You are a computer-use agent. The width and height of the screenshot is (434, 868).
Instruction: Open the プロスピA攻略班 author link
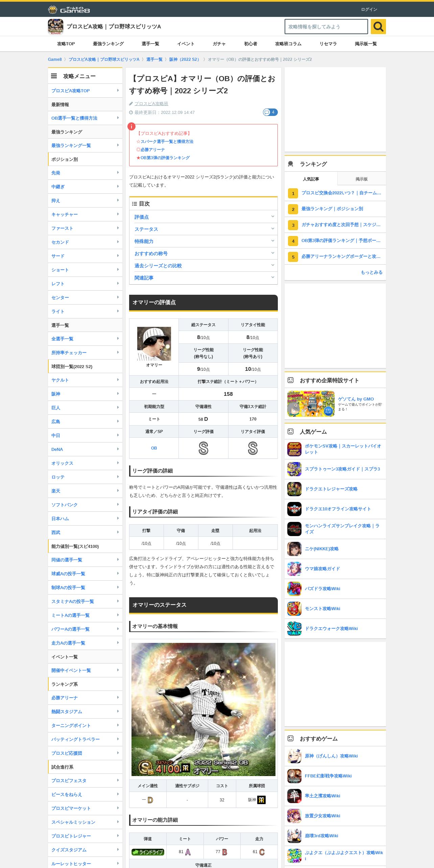click(x=151, y=104)
